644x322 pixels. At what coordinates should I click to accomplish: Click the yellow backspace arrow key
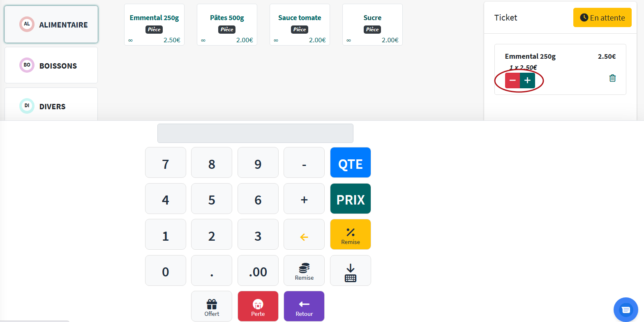[304, 237]
